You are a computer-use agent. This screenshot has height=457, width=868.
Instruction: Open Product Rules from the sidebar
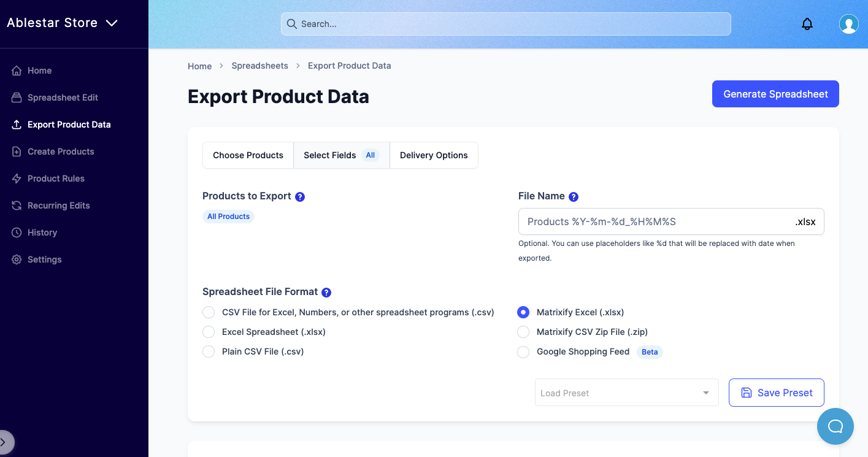pyautogui.click(x=16, y=179)
